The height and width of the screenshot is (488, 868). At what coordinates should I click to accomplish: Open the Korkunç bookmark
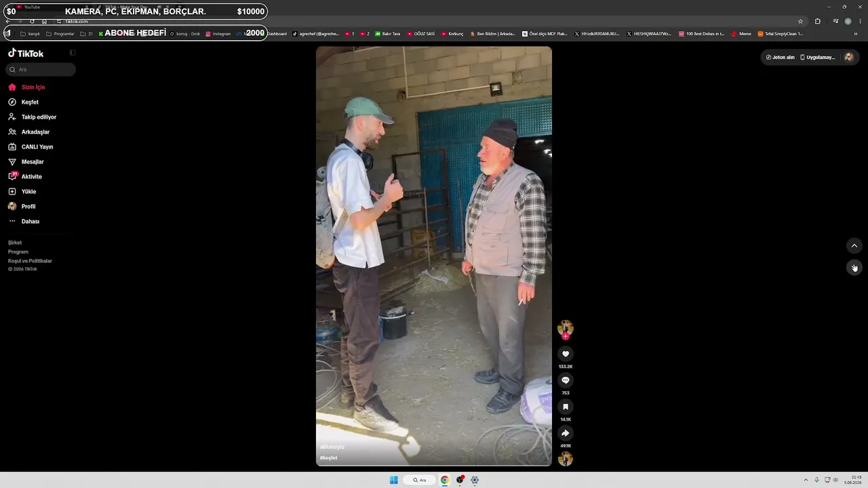[x=452, y=34]
